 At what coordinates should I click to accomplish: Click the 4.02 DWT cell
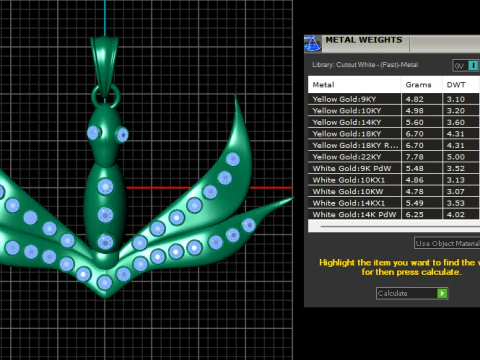click(461, 214)
